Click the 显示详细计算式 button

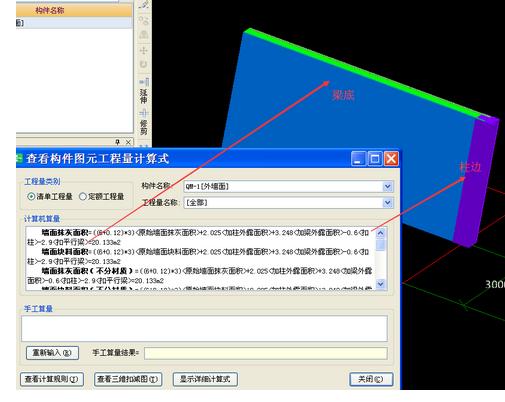tap(205, 379)
